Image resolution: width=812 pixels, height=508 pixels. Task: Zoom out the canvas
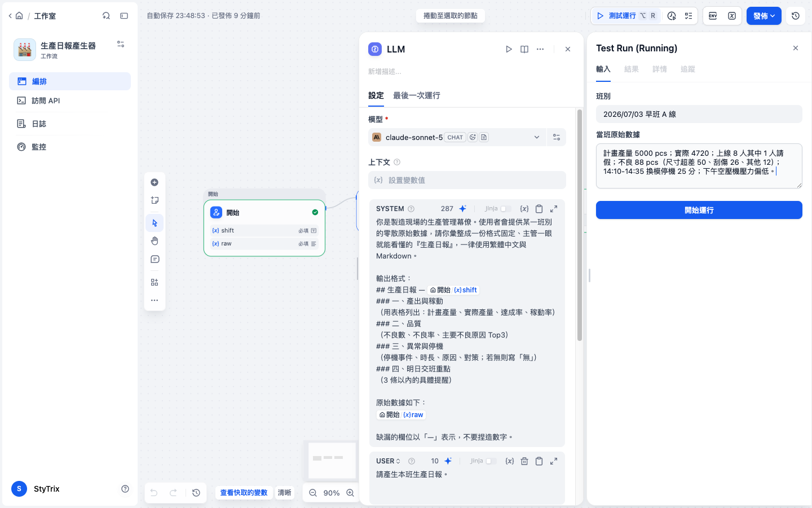tap(313, 493)
